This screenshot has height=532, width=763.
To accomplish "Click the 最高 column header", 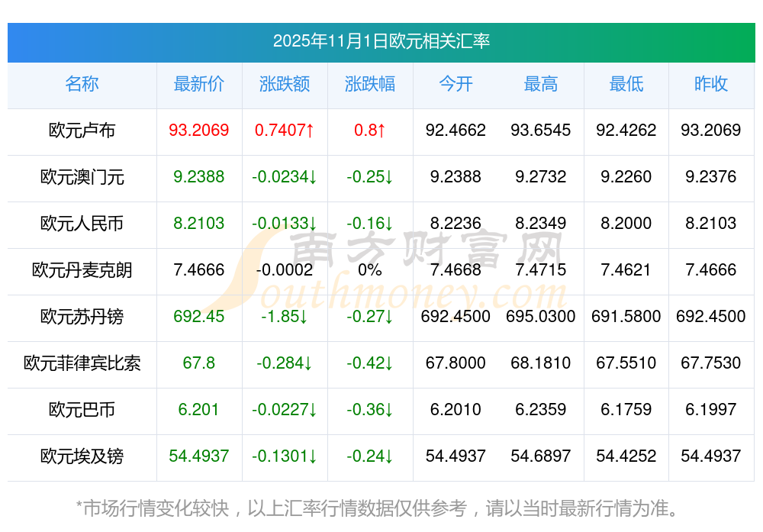I will pos(541,84).
